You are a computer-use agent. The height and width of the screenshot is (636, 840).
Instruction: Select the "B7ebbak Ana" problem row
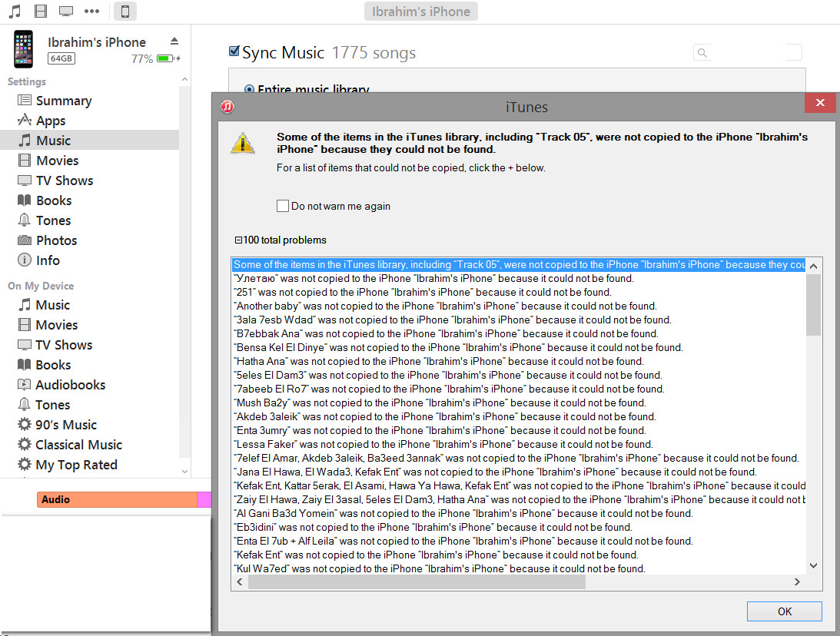[519, 333]
